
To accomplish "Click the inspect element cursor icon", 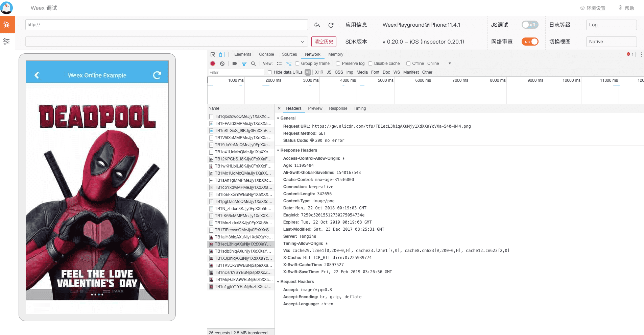I will pyautogui.click(x=213, y=54).
